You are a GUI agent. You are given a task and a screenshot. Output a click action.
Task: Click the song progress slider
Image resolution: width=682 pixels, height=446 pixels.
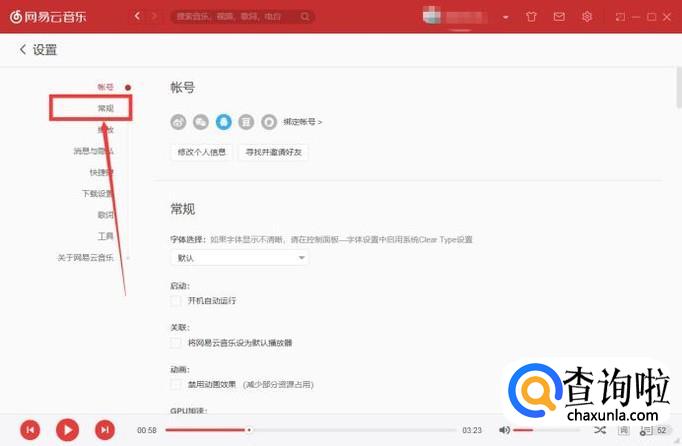click(x=311, y=430)
